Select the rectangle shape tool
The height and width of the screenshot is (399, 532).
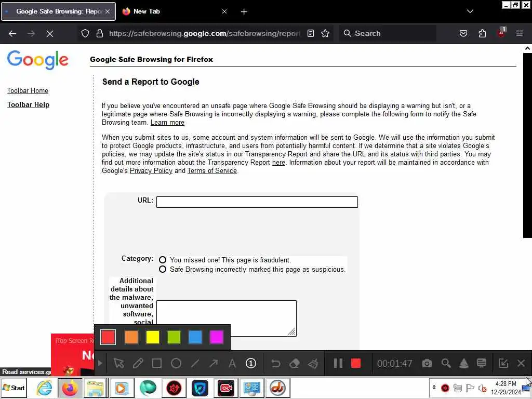(157, 363)
